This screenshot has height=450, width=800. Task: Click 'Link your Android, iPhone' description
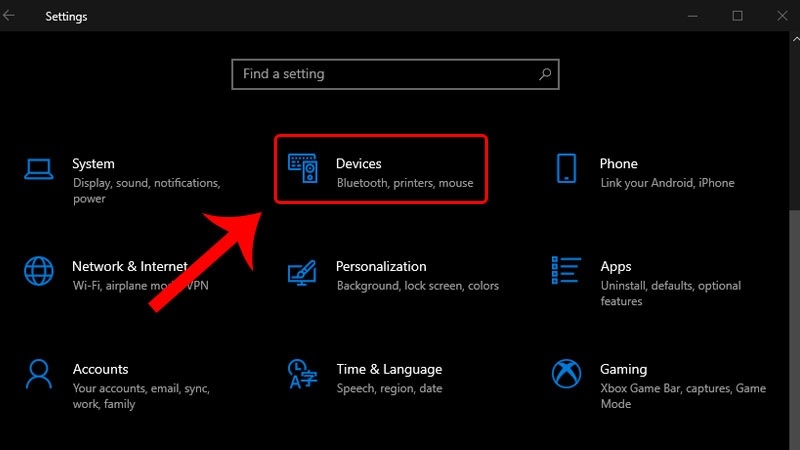[667, 183]
